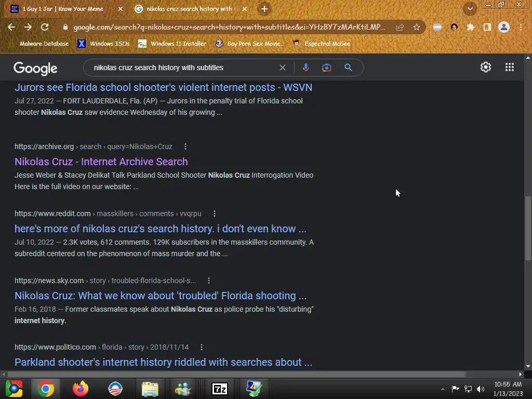Viewport: 532px width, 399px height.
Task: Open the Google apps grid
Action: 510,67
